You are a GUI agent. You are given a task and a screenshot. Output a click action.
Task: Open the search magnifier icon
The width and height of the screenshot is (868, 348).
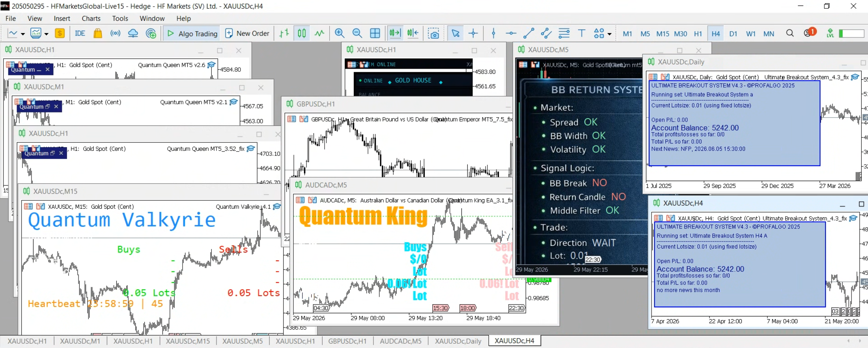(x=790, y=34)
